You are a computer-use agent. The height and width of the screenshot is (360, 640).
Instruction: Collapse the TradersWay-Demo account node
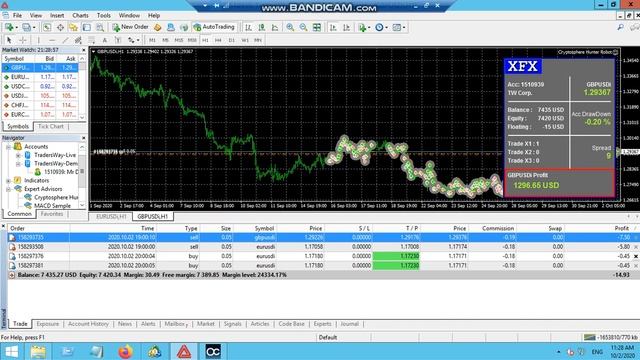pos(18,164)
